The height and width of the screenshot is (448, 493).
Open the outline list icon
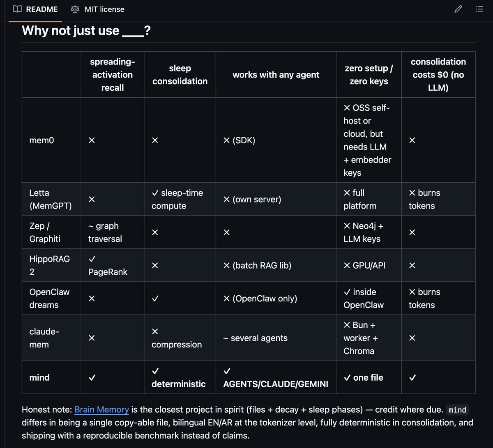479,9
